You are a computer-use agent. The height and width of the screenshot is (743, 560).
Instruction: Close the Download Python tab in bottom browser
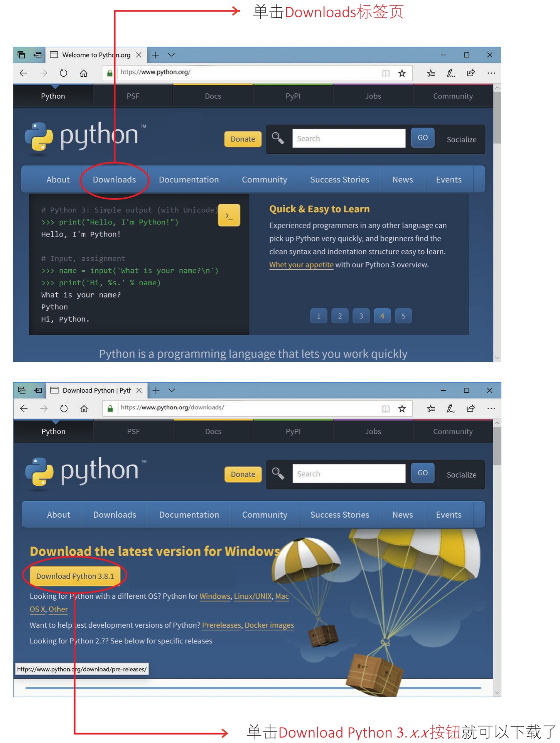point(139,390)
